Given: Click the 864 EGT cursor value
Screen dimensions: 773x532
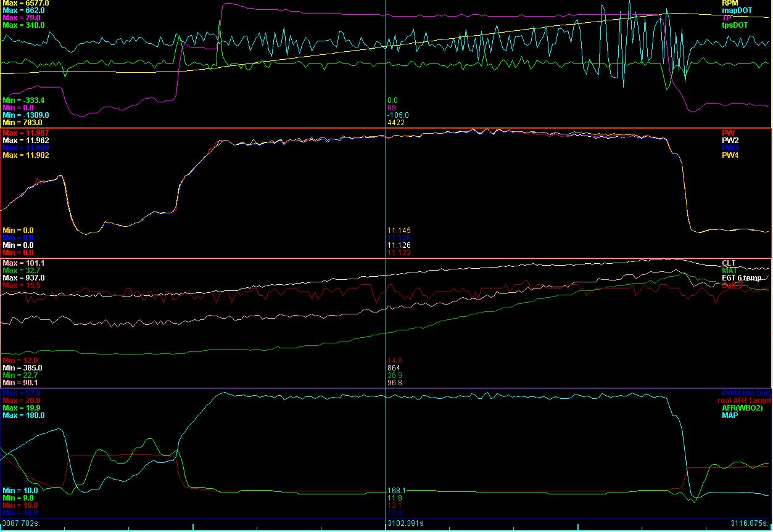Looking at the screenshot, I should click(x=393, y=368).
